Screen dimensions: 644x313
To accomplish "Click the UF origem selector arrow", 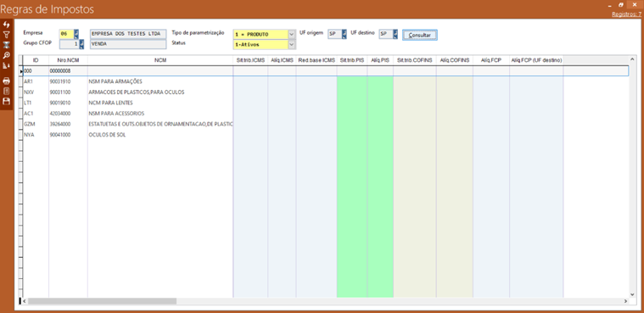I will pos(344,34).
